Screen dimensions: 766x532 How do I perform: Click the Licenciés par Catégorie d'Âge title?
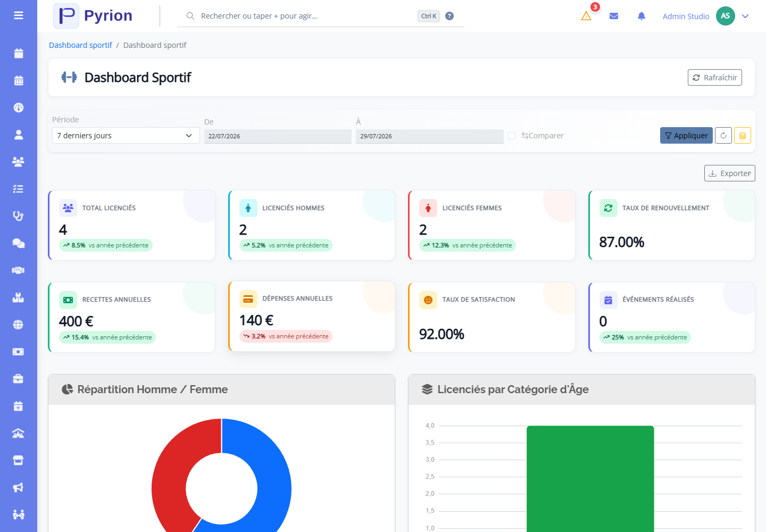click(513, 389)
